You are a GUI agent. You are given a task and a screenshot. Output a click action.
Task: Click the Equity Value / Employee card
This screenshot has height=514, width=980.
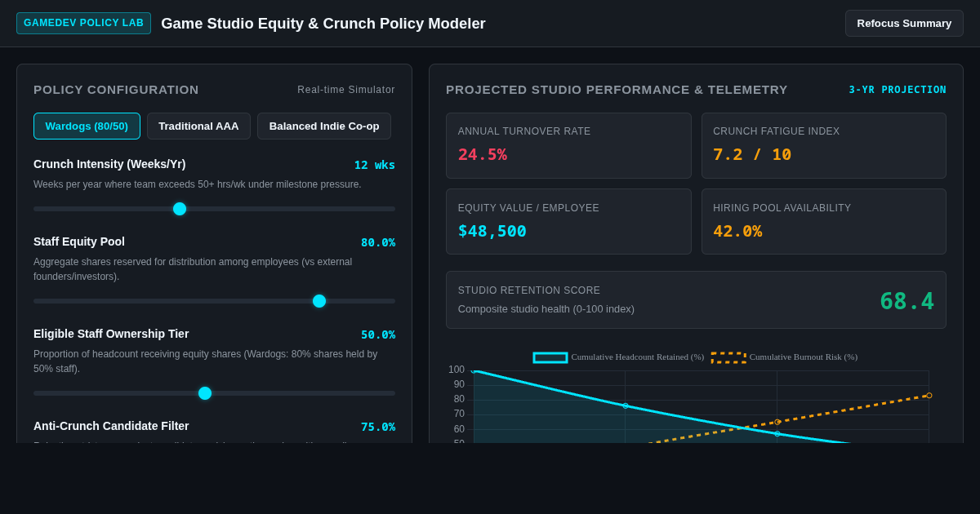click(x=568, y=222)
